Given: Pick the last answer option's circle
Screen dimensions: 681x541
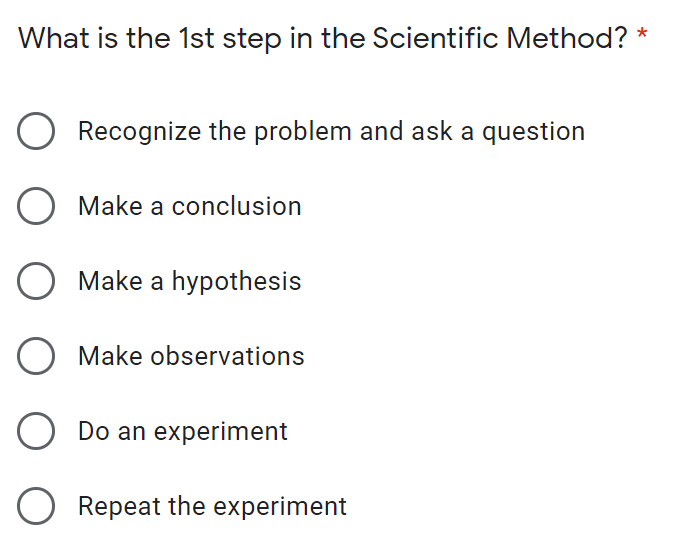Looking at the screenshot, I should pyautogui.click(x=36, y=507).
